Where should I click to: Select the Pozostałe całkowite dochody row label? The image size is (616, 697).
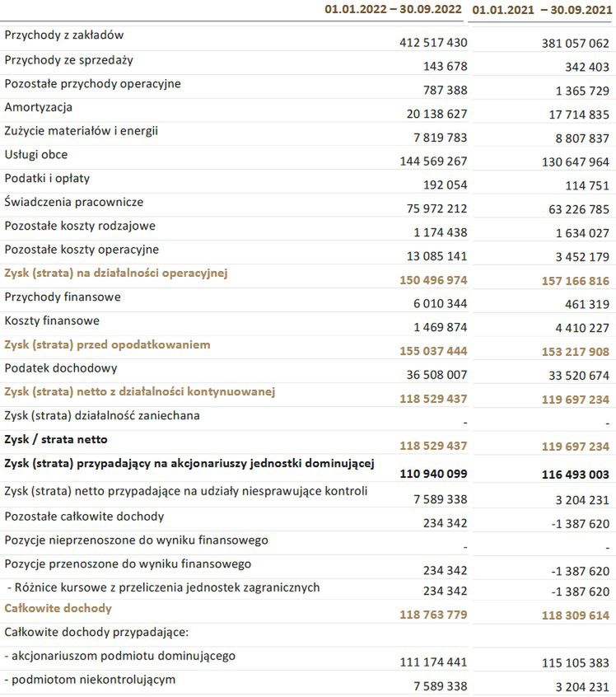84,517
